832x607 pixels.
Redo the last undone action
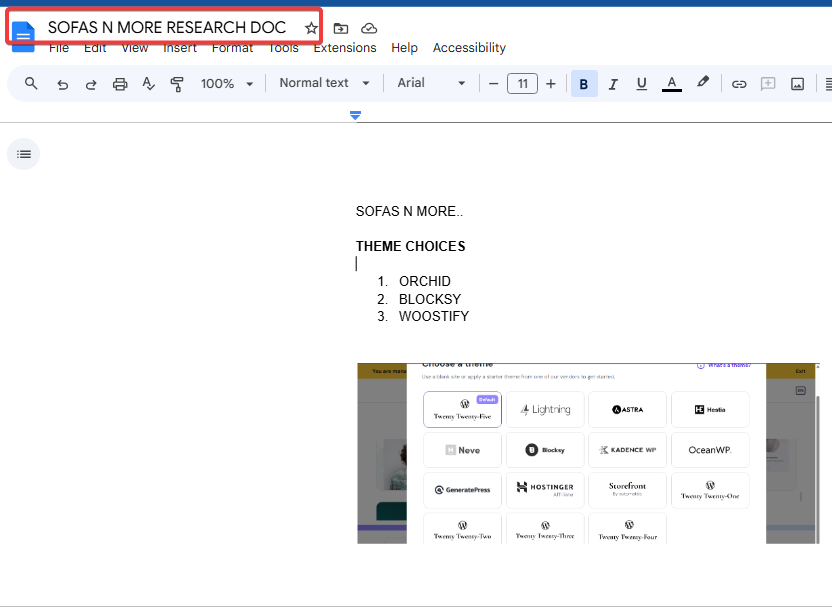(x=91, y=84)
